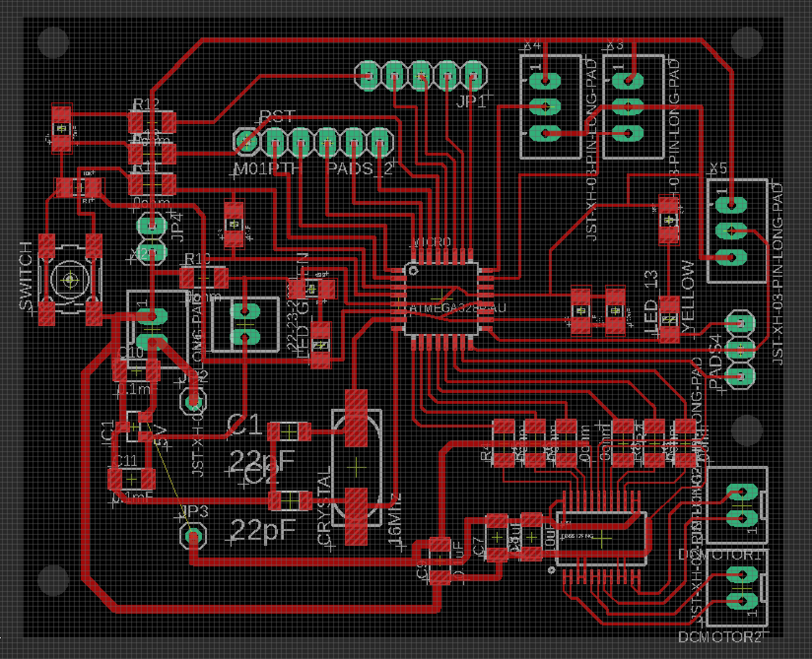The image size is (812, 659).
Task: Select the R11 resistor label
Action: [146, 167]
